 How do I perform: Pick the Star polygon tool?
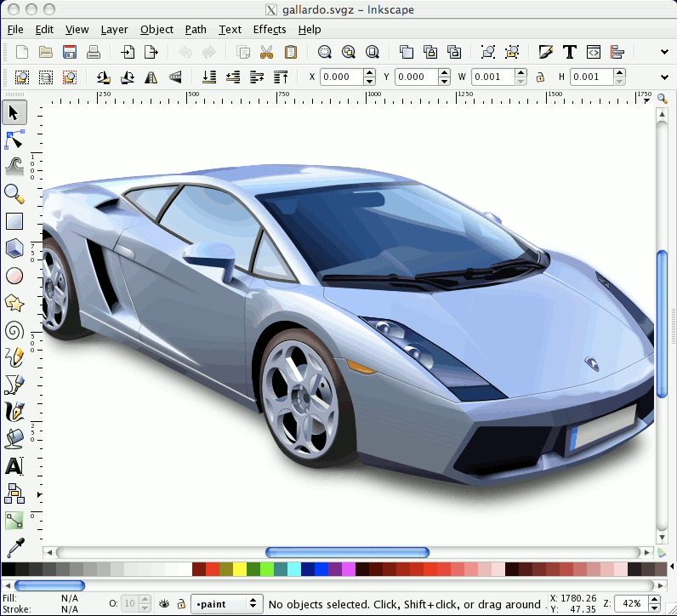(14, 302)
